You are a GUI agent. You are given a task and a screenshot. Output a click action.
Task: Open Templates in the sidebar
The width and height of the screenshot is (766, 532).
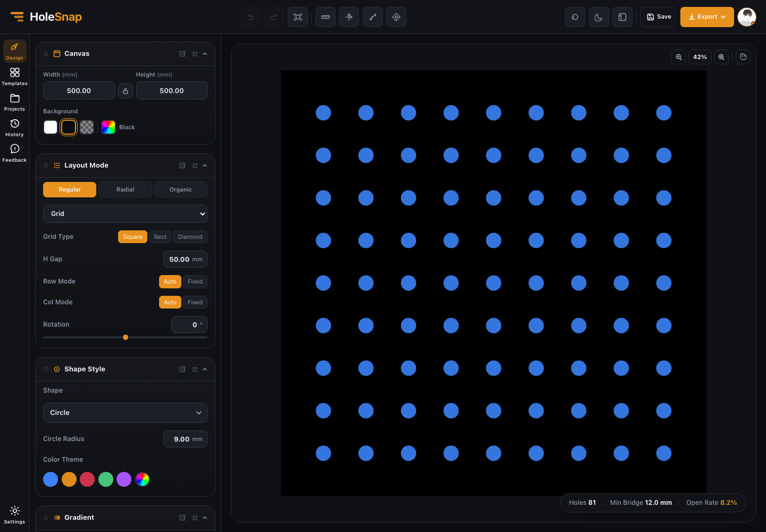[14, 77]
